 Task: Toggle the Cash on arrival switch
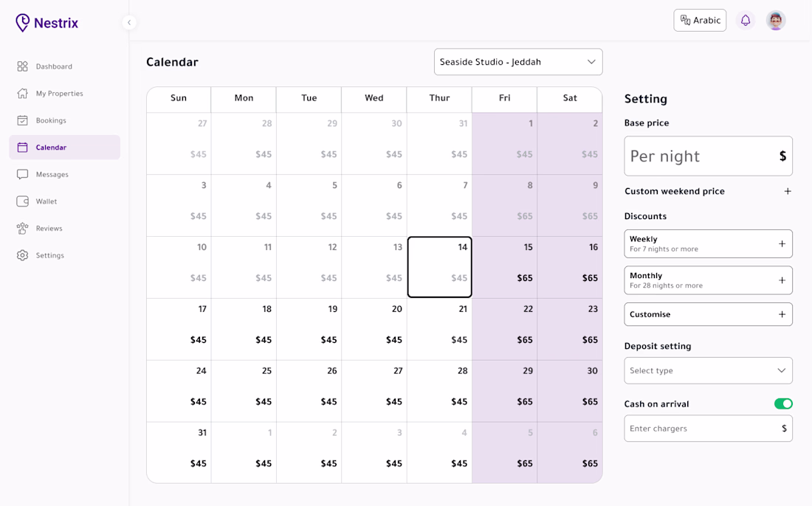[783, 403]
